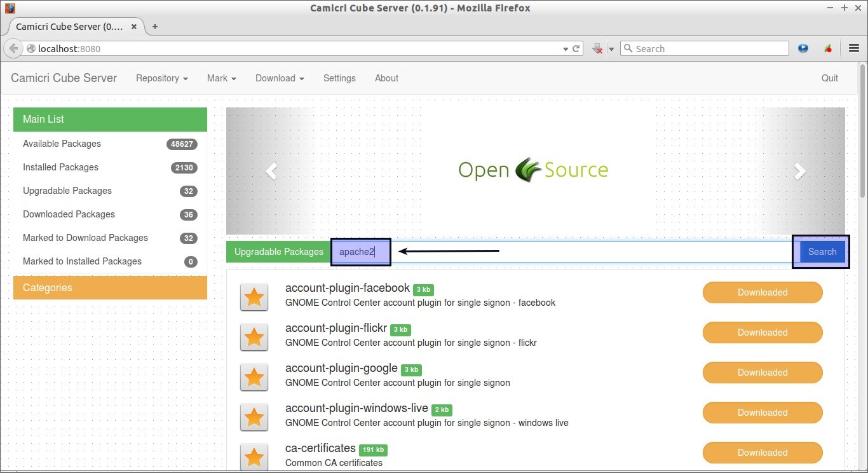Click the account-plugin-flickr package name

pos(336,328)
